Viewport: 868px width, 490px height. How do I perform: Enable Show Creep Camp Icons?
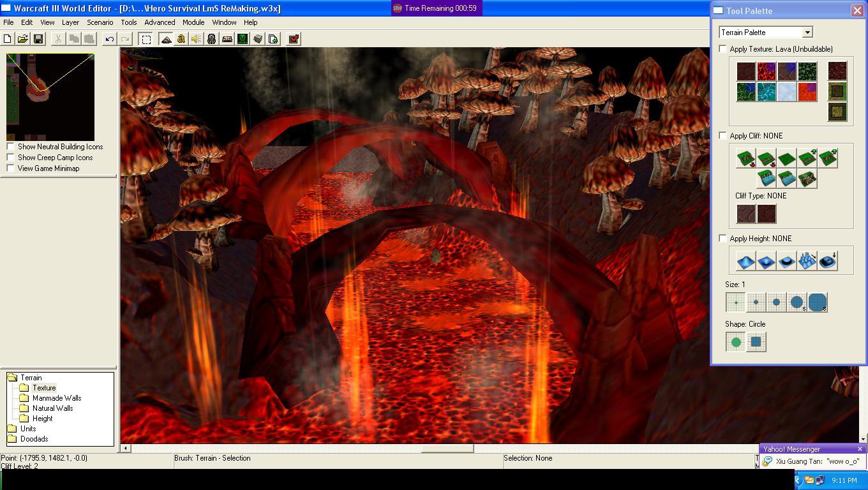(x=11, y=158)
